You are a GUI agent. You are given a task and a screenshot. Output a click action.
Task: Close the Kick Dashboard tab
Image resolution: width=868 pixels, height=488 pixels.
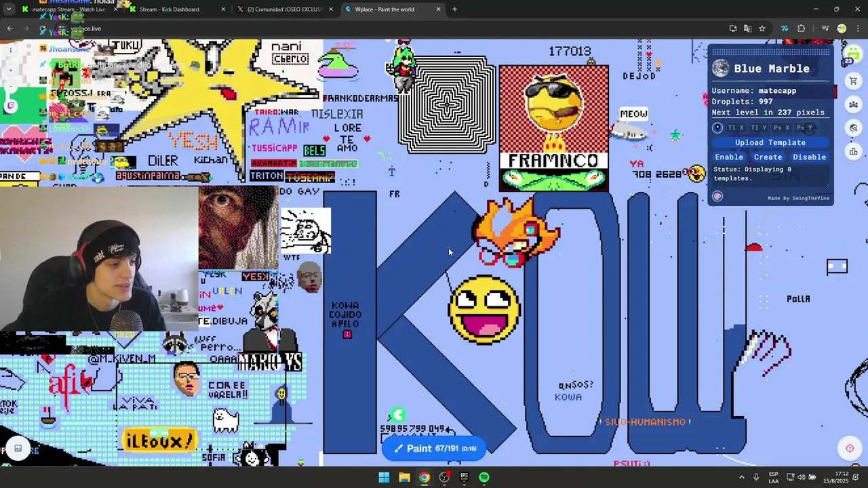tap(223, 9)
